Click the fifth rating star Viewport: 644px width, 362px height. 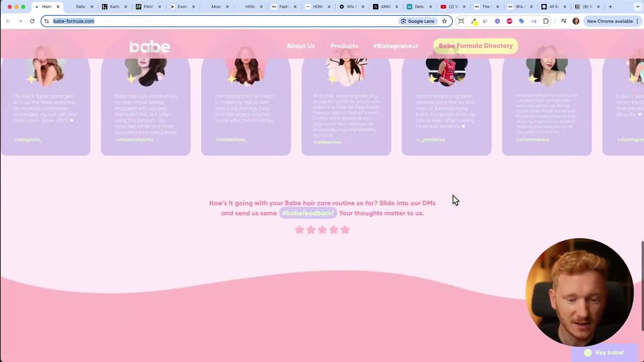345,230
